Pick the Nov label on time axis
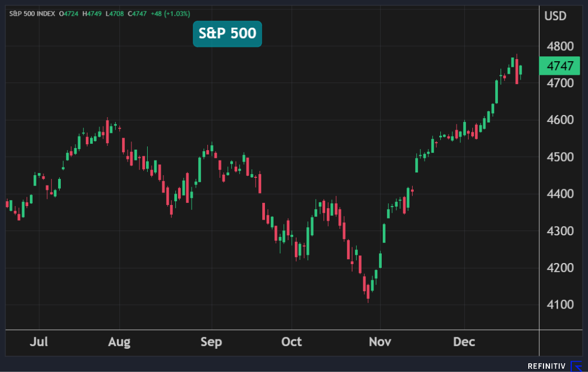This screenshot has height=372, width=588. click(380, 342)
